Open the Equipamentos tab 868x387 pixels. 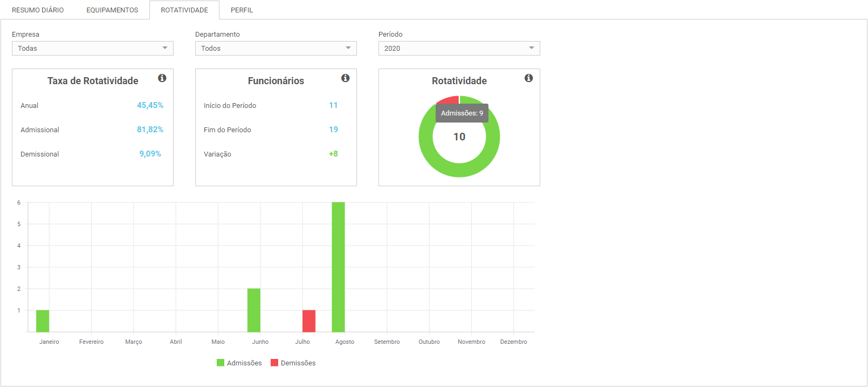(x=112, y=10)
